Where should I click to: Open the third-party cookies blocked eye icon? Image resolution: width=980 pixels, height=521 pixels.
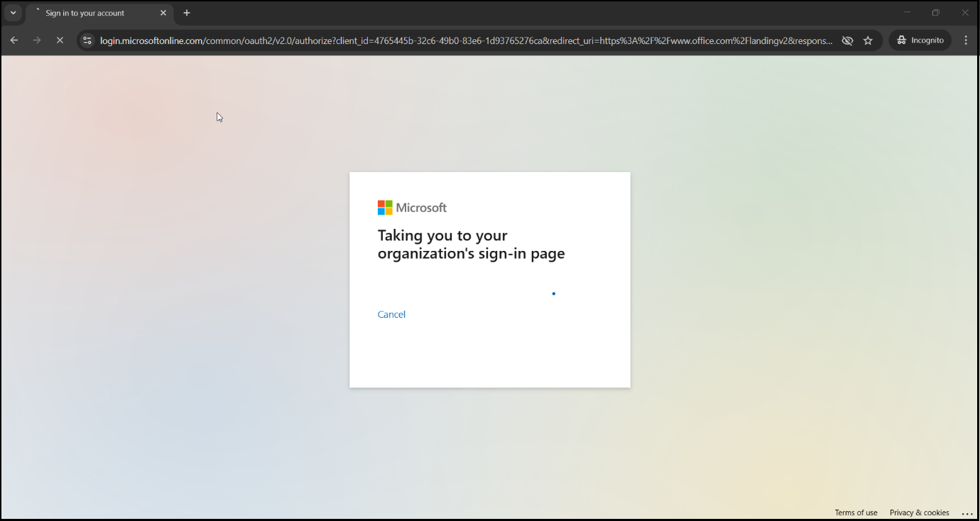[847, 41]
